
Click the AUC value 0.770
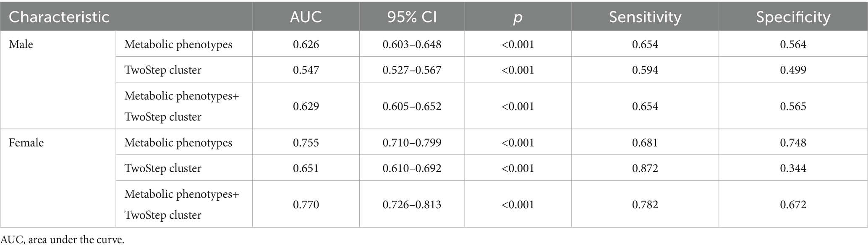click(x=306, y=204)
